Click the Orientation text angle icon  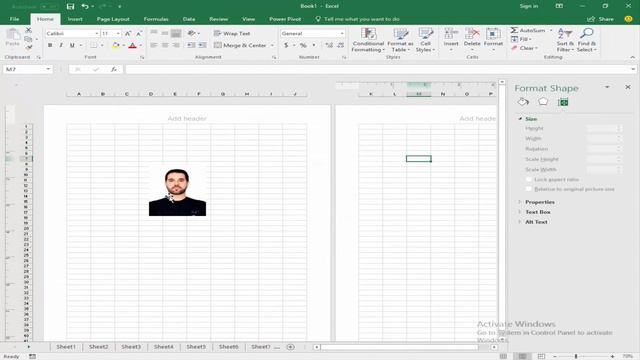(x=191, y=33)
